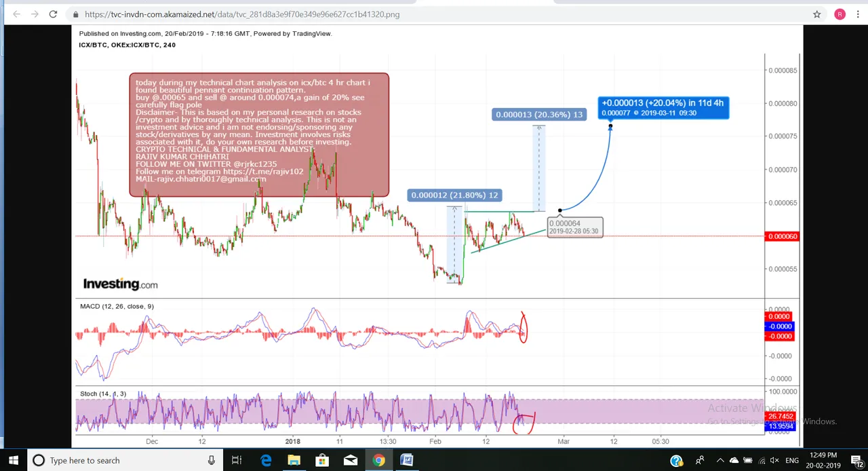Open the Get Help tray icon
The image size is (868, 471).
pyautogui.click(x=677, y=461)
